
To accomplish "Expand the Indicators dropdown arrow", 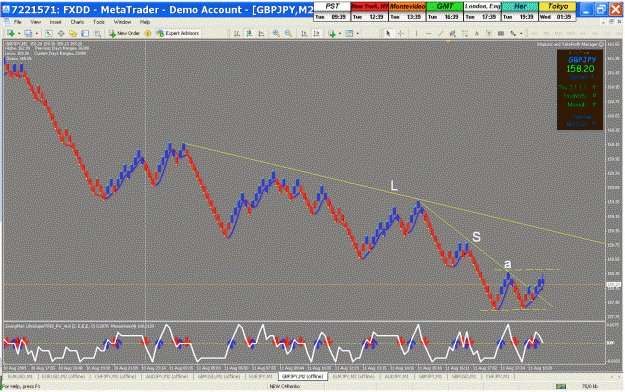I will tap(339, 34).
